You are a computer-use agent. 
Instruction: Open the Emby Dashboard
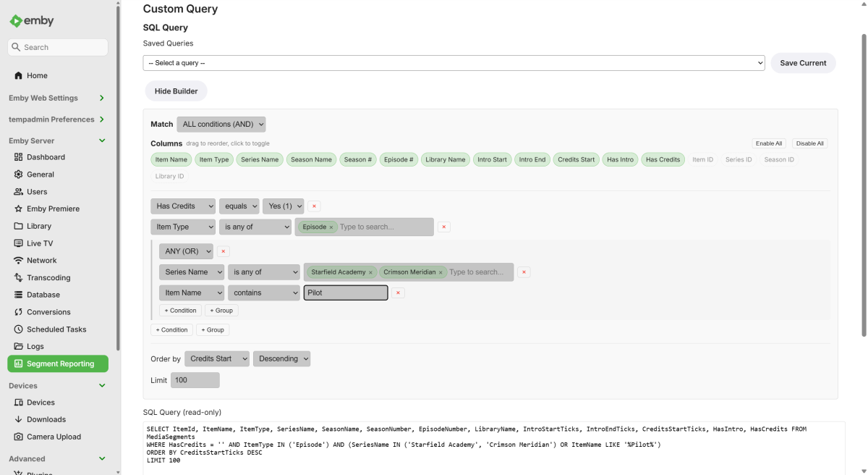pyautogui.click(x=43, y=156)
